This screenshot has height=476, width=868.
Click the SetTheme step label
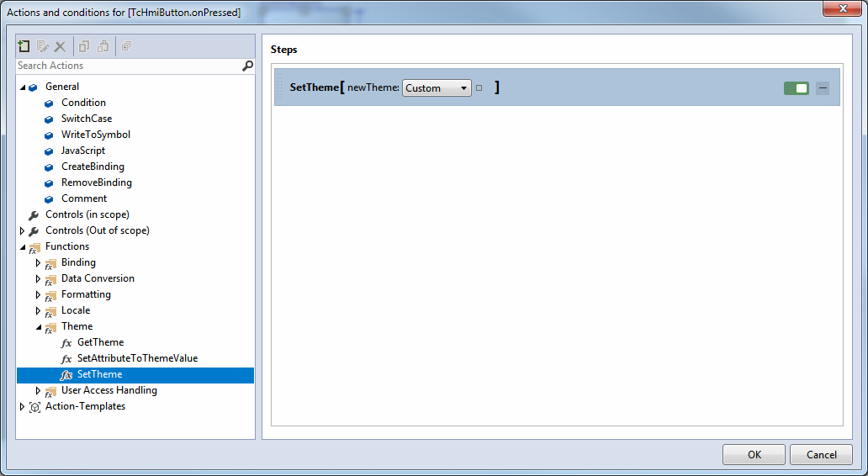(314, 87)
